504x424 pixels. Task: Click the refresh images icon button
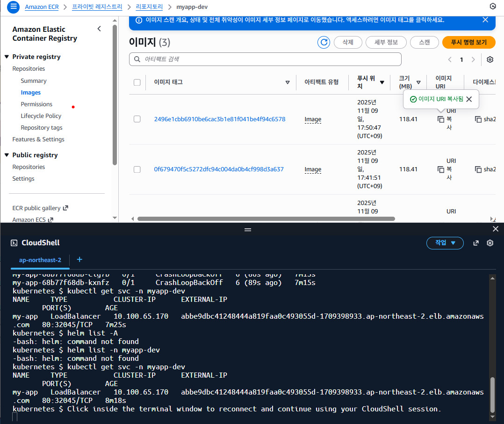coord(324,42)
